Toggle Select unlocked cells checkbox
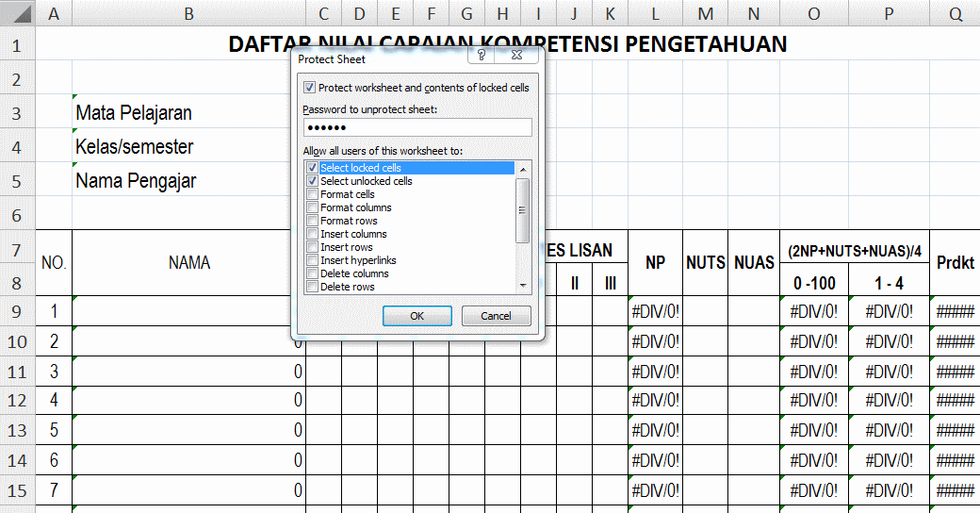The height and width of the screenshot is (513, 980). [x=313, y=181]
